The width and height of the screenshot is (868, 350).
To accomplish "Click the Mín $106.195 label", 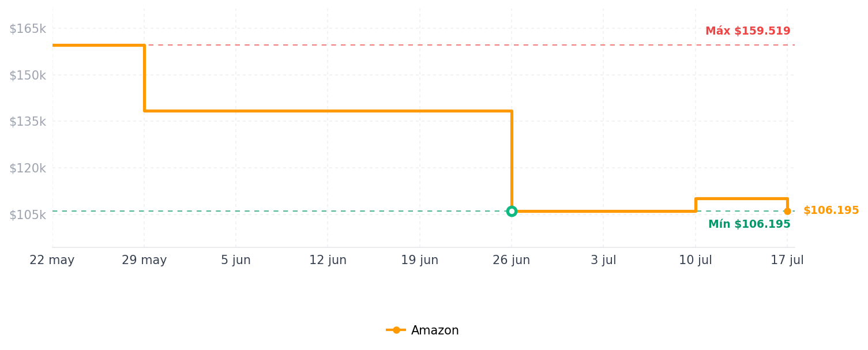I will tap(749, 224).
